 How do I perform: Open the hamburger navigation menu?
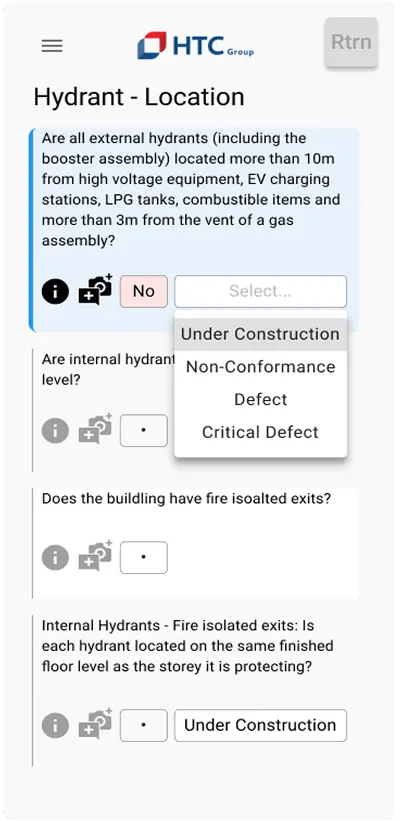(x=52, y=46)
